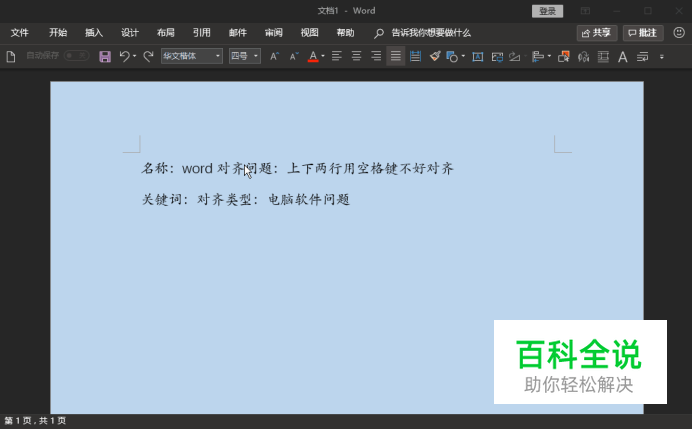Toggle the AutoSave (自动保存) switch
Image resolution: width=692 pixels, height=429 pixels.
click(77, 56)
